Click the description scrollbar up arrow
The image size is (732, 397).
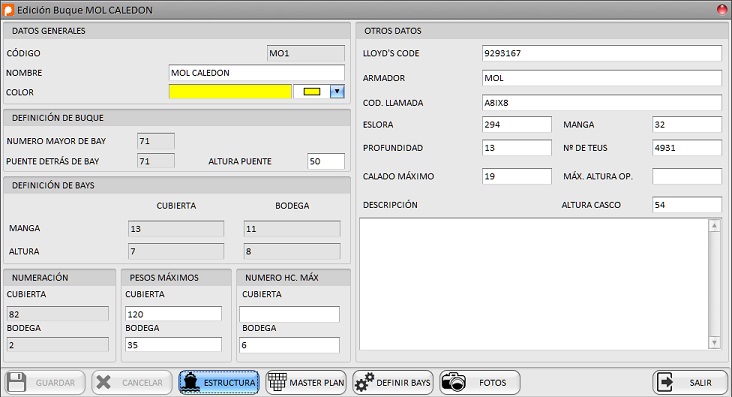pyautogui.click(x=714, y=226)
